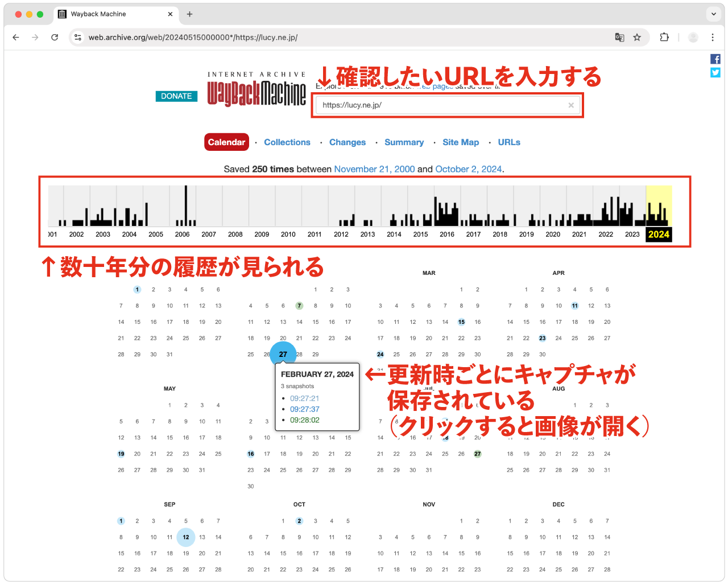Click the October 2 snapshot date
Screen dimensions: 728x584
click(299, 521)
